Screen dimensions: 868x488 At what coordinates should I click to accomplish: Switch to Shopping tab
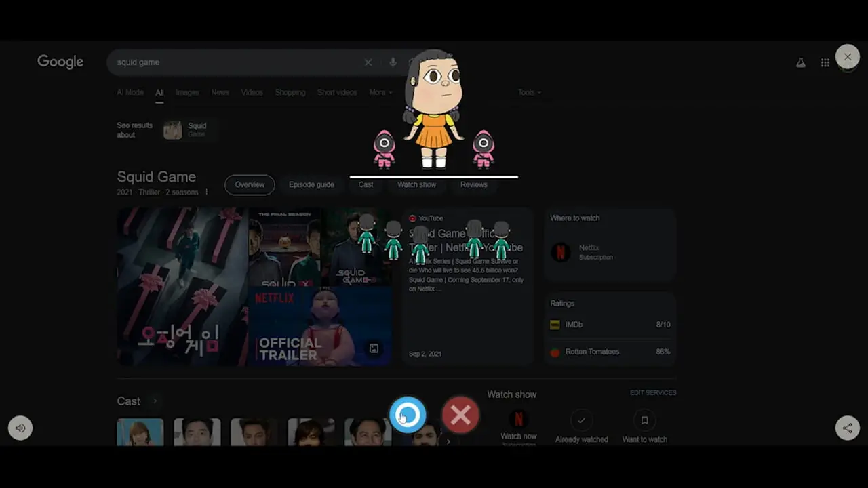(290, 92)
